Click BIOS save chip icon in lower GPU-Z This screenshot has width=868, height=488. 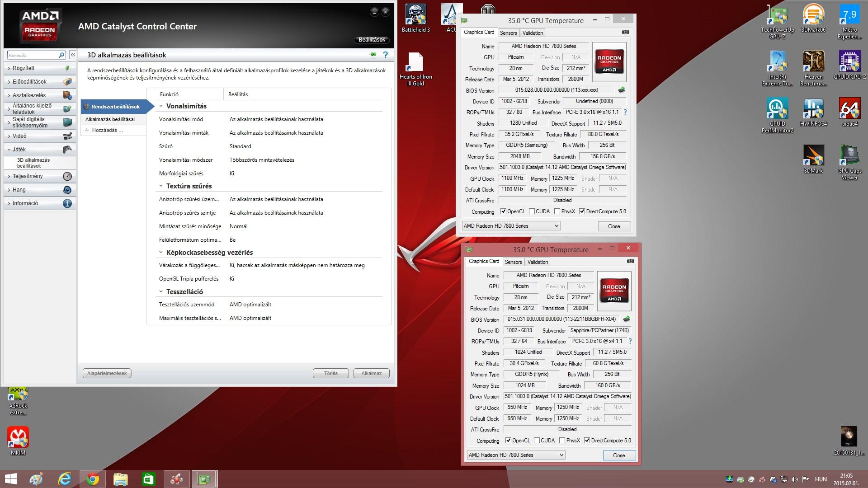(627, 319)
